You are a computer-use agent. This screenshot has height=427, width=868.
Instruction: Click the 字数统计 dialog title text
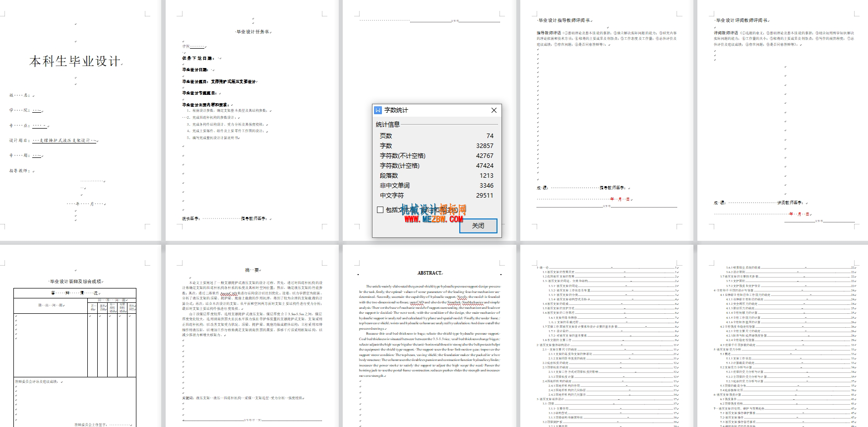click(396, 110)
